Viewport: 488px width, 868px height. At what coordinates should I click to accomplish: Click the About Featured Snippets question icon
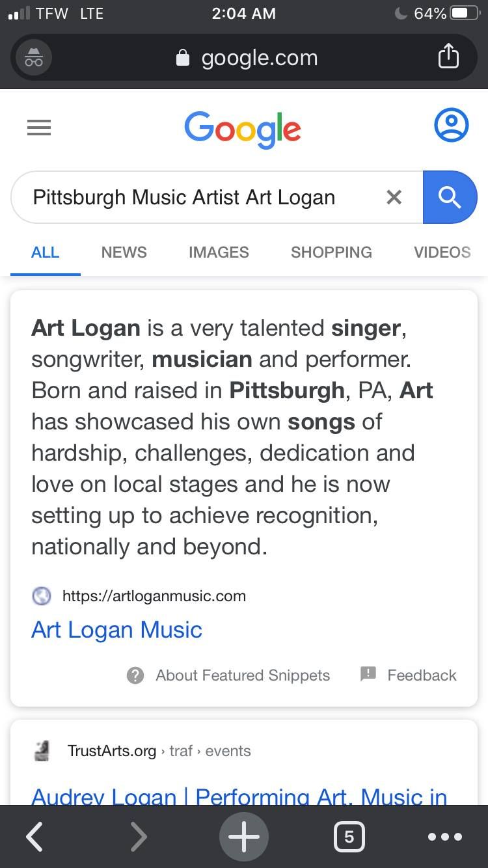point(135,675)
